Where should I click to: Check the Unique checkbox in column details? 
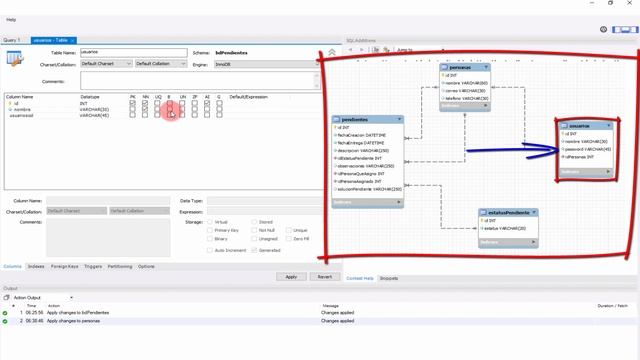tap(289, 230)
